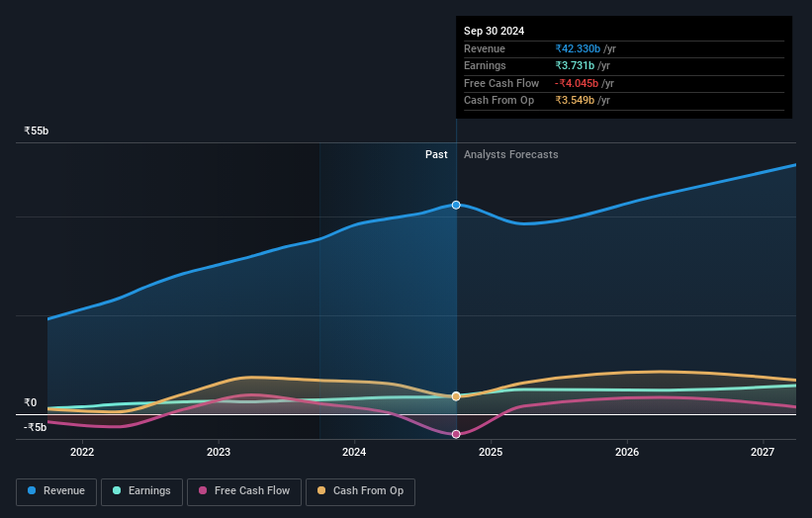Click the Cash From Op orange data point marker
Viewport: 812px width, 518px height.
pyautogui.click(x=456, y=396)
